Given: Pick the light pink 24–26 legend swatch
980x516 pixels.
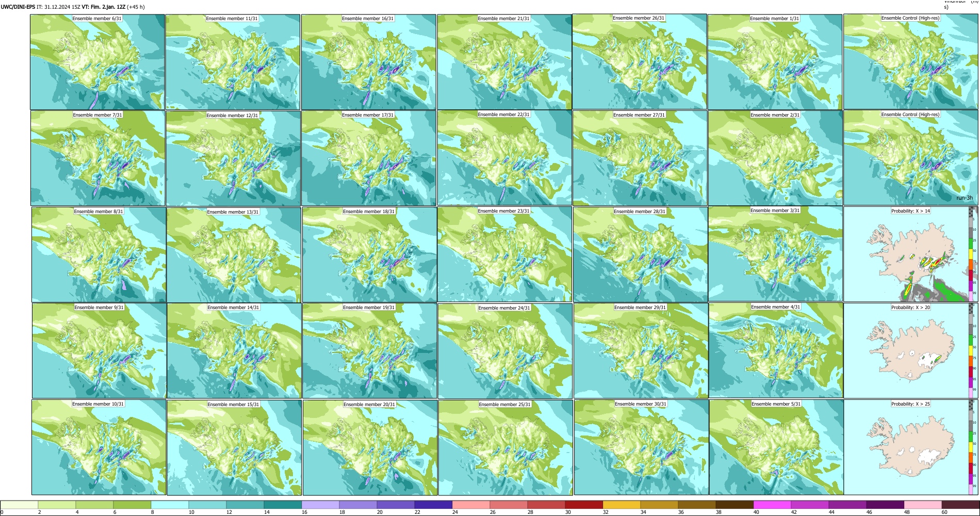Looking at the screenshot, I should pyautogui.click(x=471, y=505).
